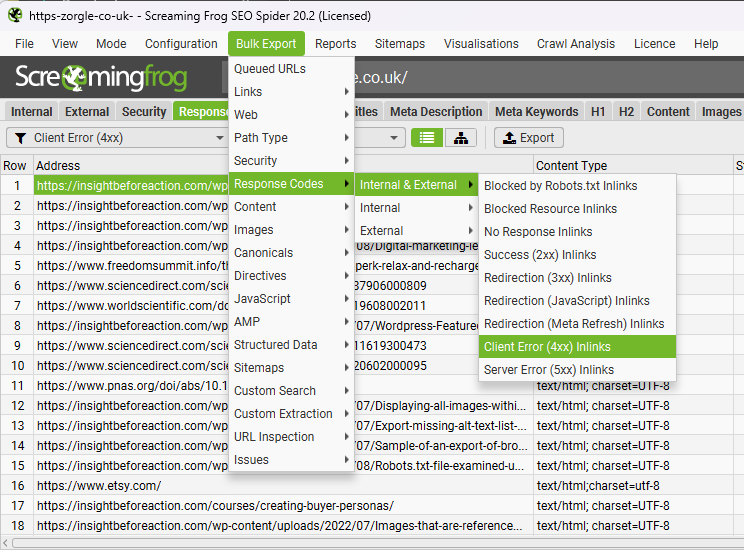Choose the Internal response codes submenu
The height and width of the screenshot is (558, 744).
(416, 208)
